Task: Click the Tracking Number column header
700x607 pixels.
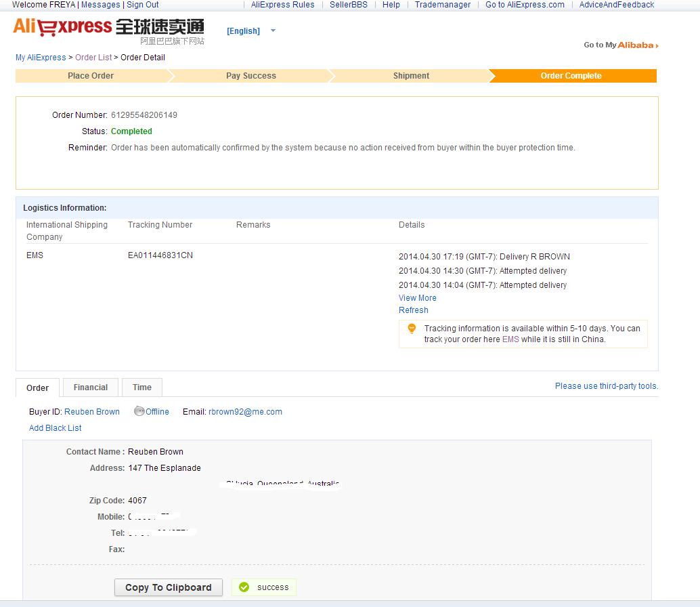Action: point(160,225)
